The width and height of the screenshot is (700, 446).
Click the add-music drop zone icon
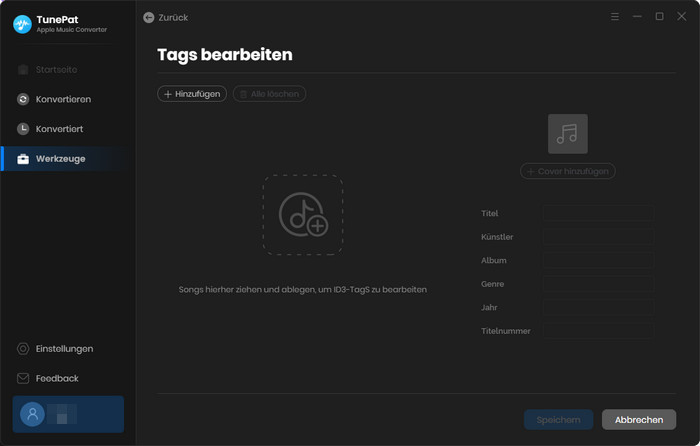coord(303,215)
